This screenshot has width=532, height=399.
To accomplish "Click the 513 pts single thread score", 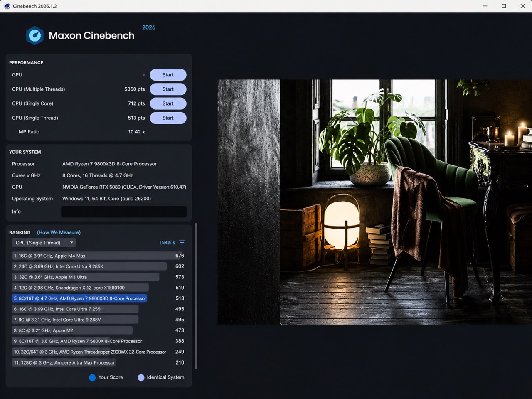I will (136, 118).
